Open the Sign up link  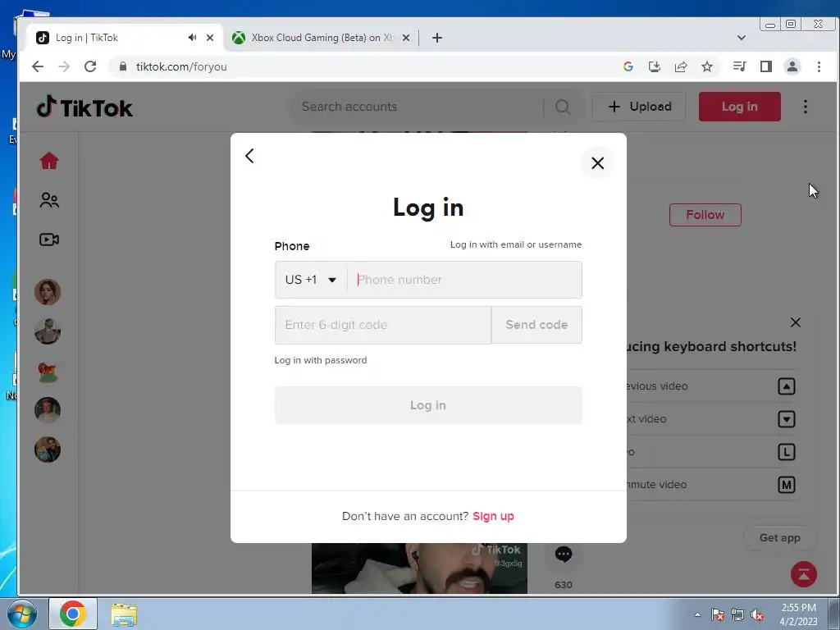pos(493,516)
